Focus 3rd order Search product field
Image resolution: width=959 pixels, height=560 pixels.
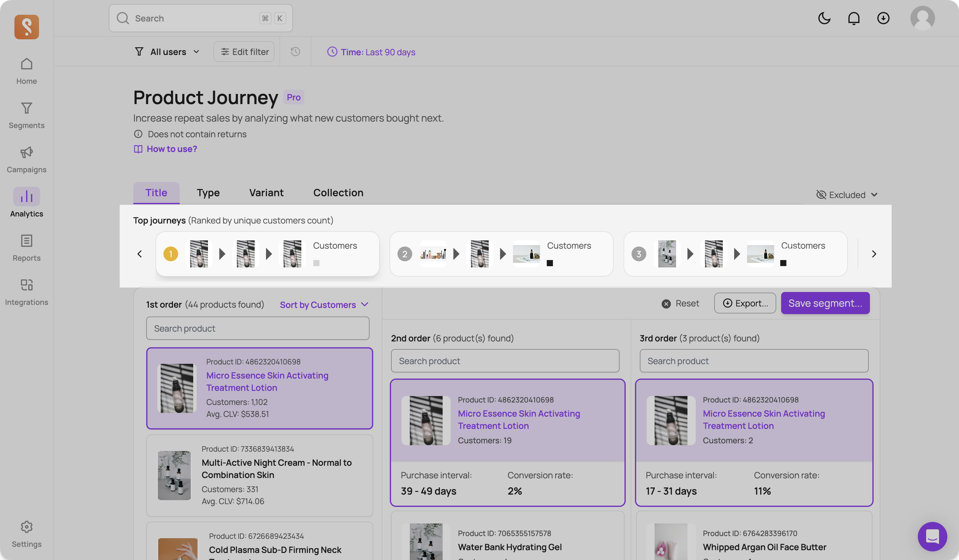click(754, 361)
